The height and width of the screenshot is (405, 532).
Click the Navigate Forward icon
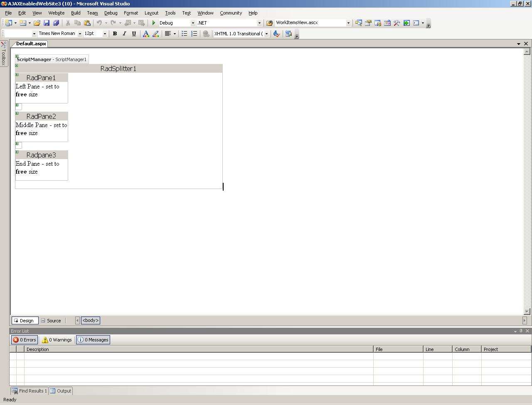point(141,23)
